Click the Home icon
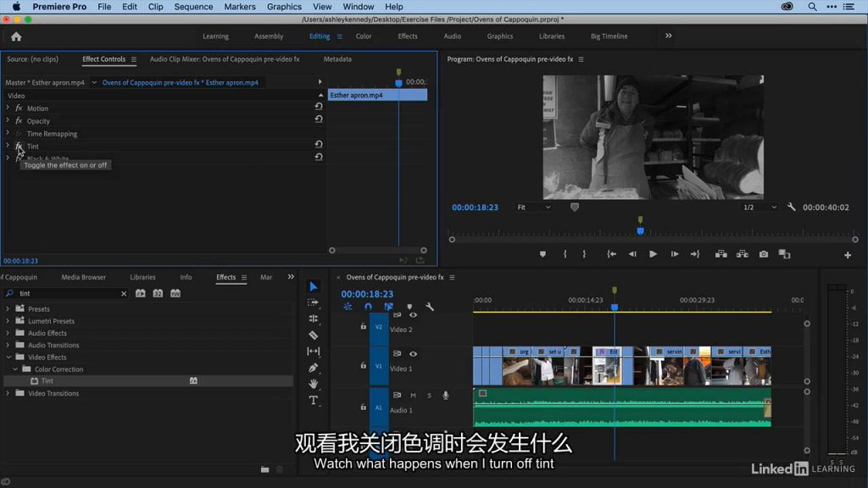Viewport: 868px width, 488px height. [x=16, y=36]
